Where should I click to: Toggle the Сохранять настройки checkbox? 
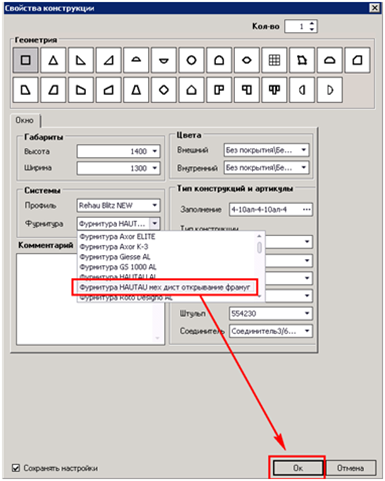16,468
